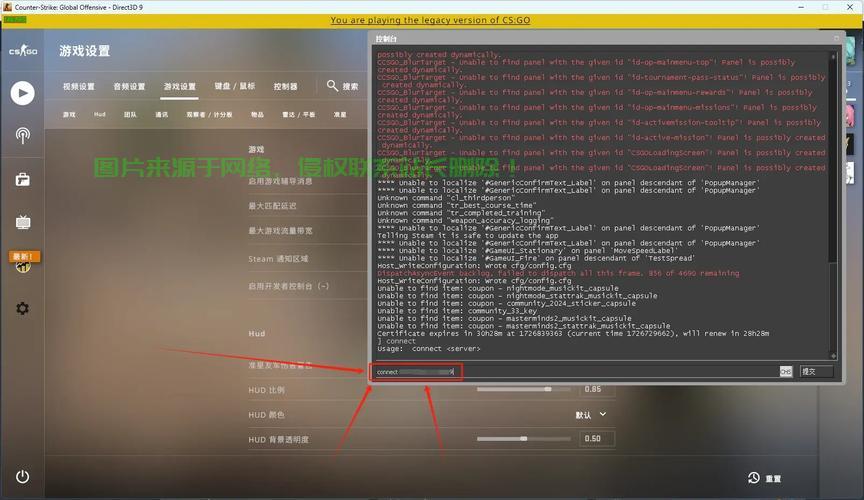Click the 启用开发者控制台 (~) setting row
This screenshot has width=864, height=500.
[289, 286]
